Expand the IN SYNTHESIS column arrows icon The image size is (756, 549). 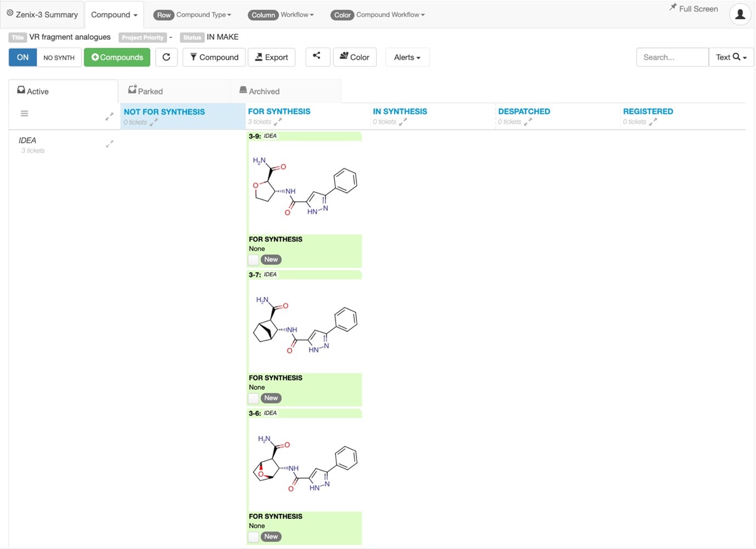click(403, 122)
